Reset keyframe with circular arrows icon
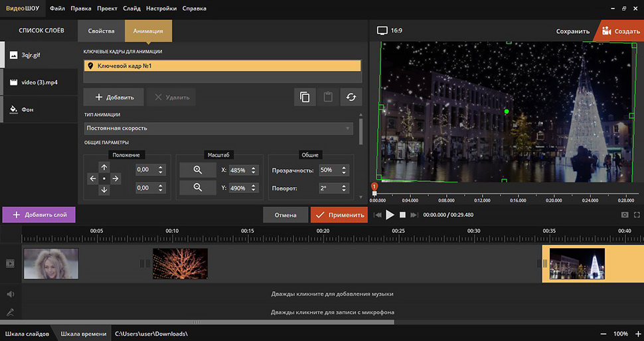This screenshot has width=644, height=341. click(x=351, y=98)
